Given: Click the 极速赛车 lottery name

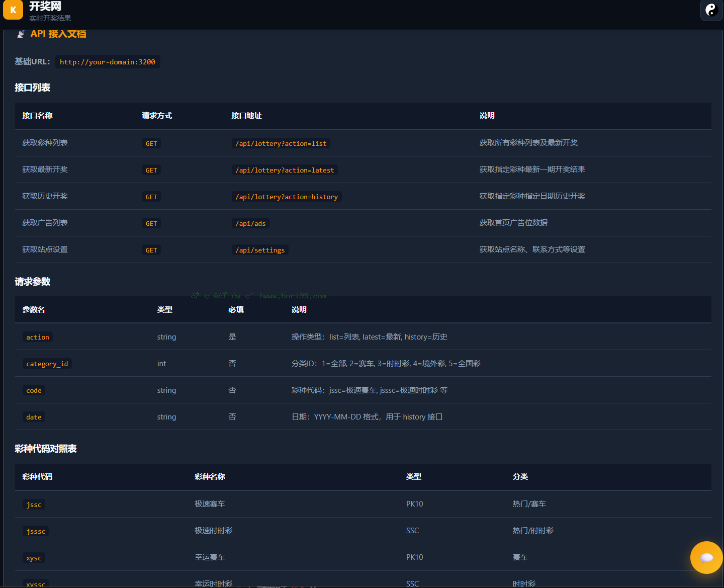Looking at the screenshot, I should coord(210,504).
